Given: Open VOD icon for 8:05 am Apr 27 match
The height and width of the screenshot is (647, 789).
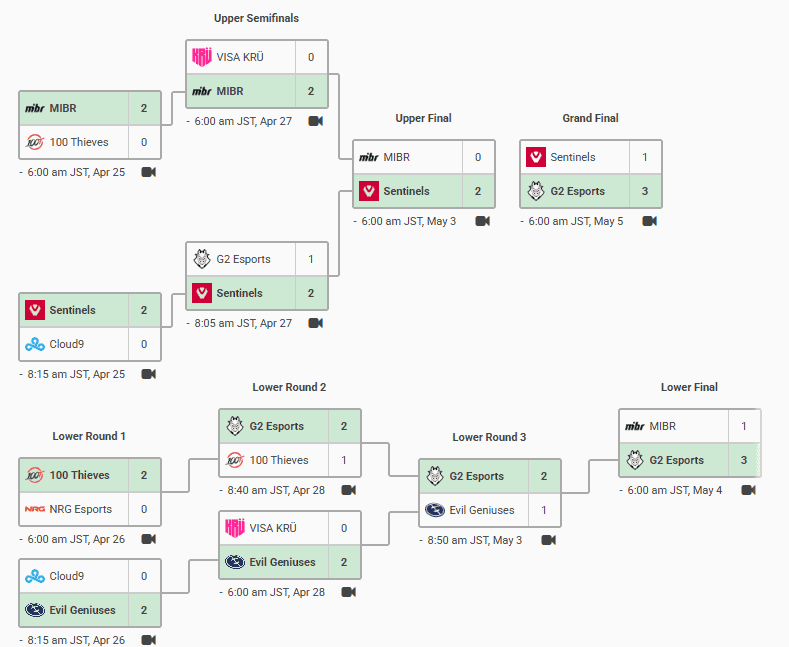Looking at the screenshot, I should tap(315, 323).
